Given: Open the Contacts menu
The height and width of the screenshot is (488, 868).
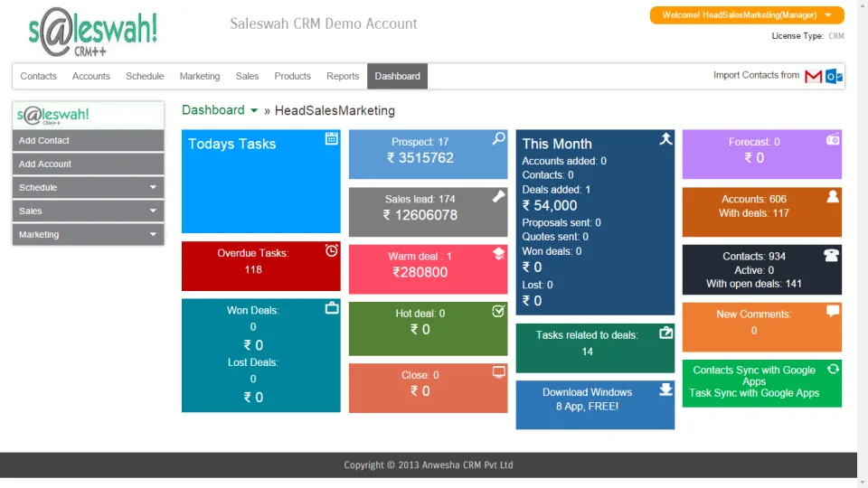Looking at the screenshot, I should coord(38,76).
